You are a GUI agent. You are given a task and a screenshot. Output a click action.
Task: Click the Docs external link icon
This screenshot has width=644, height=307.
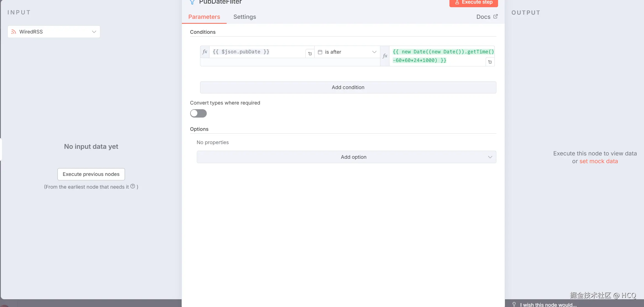tap(496, 17)
